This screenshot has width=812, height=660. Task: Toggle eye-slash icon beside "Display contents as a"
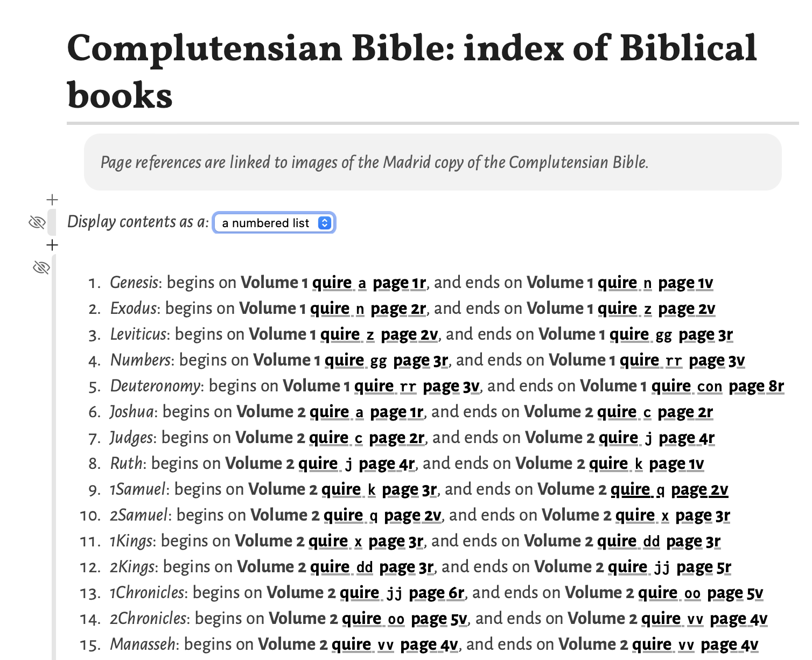click(37, 222)
